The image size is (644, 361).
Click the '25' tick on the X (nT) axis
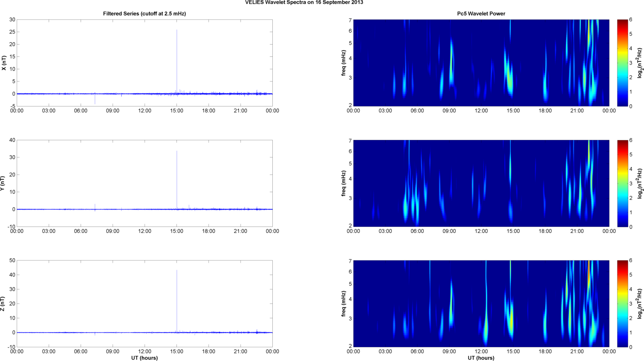click(12, 32)
